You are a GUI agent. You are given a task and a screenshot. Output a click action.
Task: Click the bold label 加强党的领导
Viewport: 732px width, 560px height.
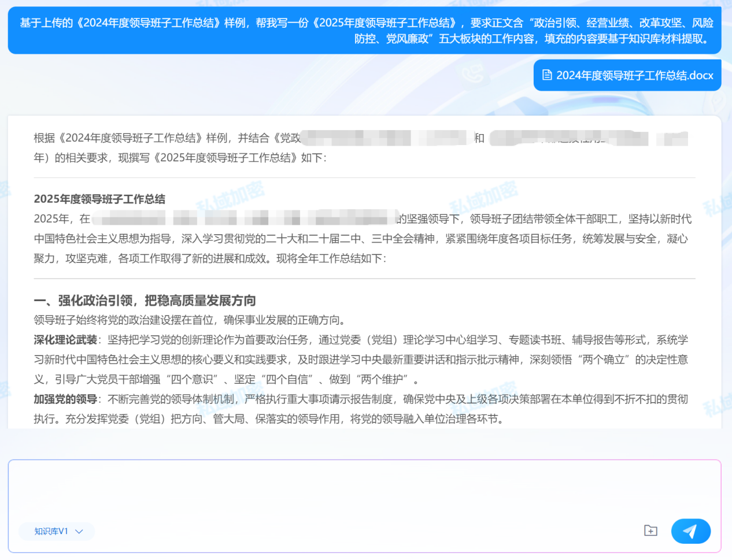[64, 399]
